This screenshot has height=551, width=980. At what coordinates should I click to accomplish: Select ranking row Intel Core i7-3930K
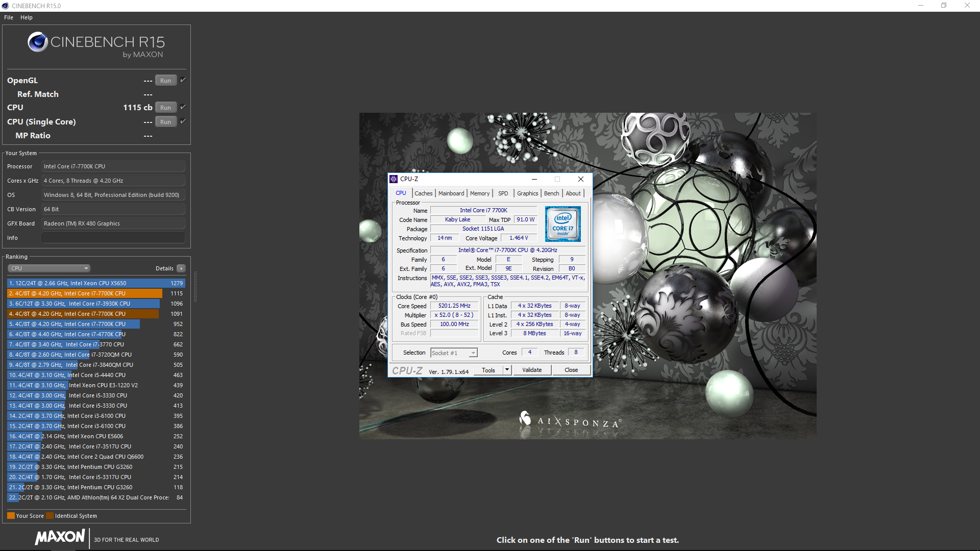tap(96, 304)
